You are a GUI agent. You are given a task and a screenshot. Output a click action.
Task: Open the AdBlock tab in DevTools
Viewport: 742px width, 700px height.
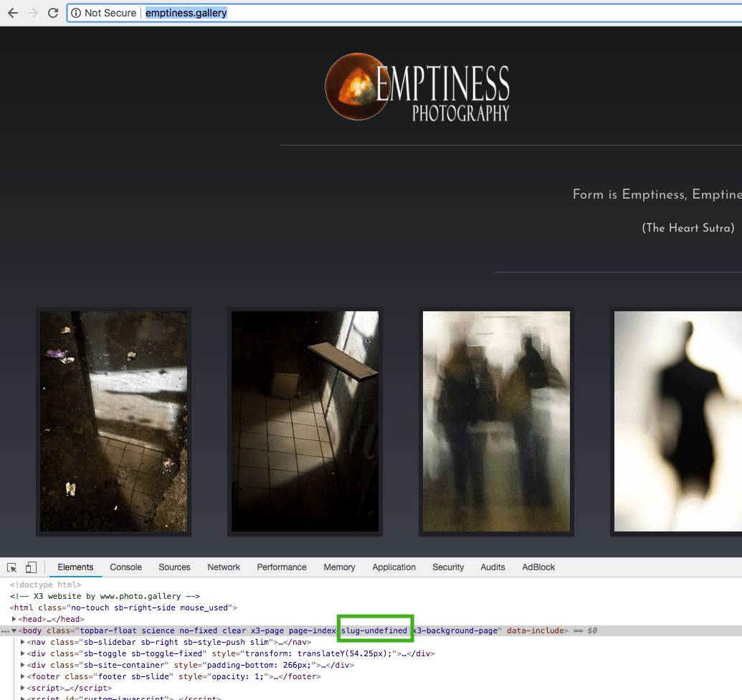[538, 567]
